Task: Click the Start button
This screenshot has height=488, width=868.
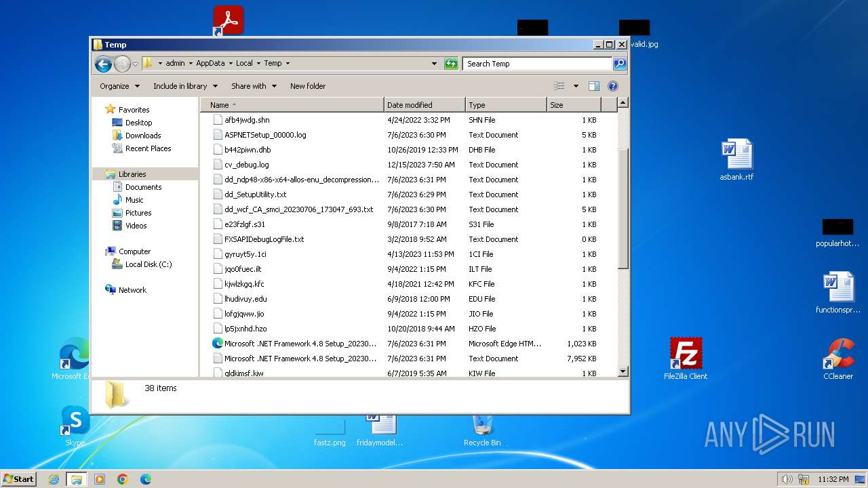Action: click(x=18, y=479)
